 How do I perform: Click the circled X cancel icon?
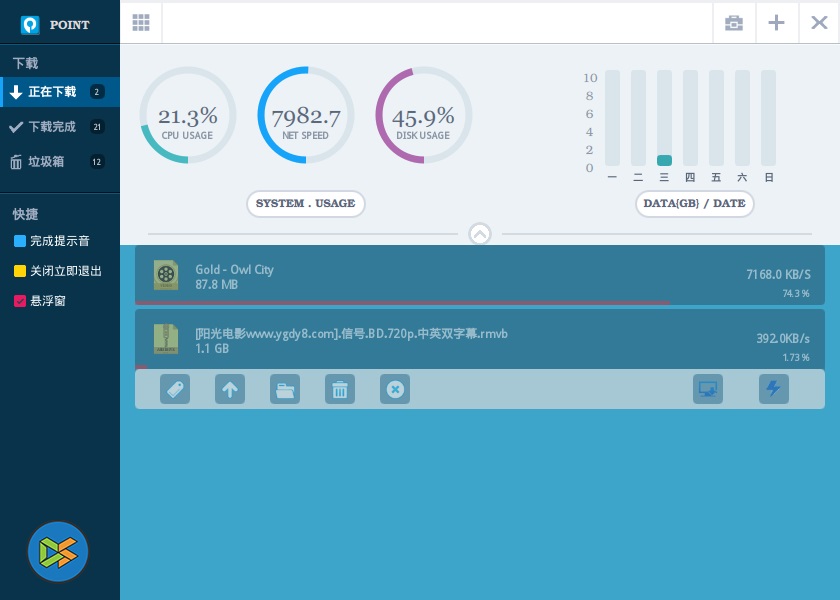(395, 389)
